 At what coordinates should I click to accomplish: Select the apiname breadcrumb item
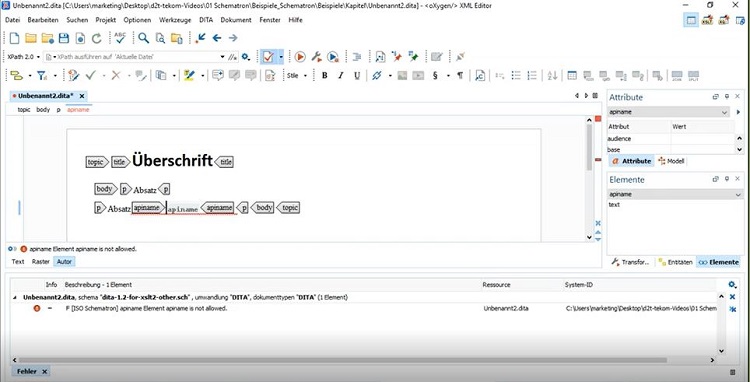click(78, 109)
